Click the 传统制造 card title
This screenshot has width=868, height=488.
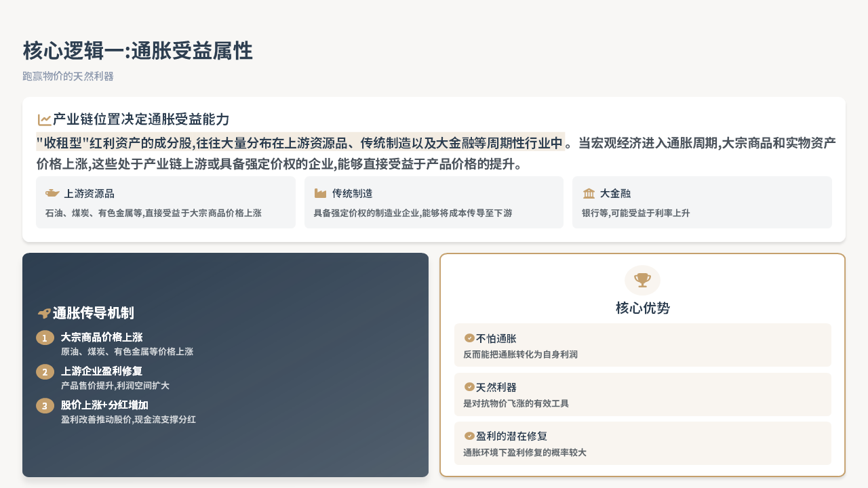coord(352,194)
